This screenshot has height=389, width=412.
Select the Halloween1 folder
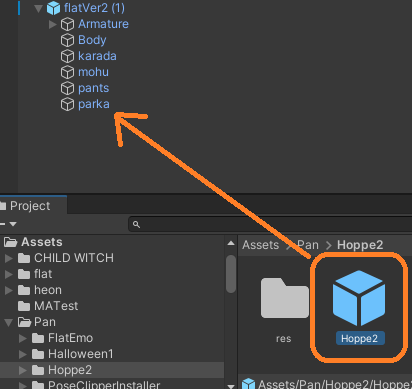tap(81, 354)
